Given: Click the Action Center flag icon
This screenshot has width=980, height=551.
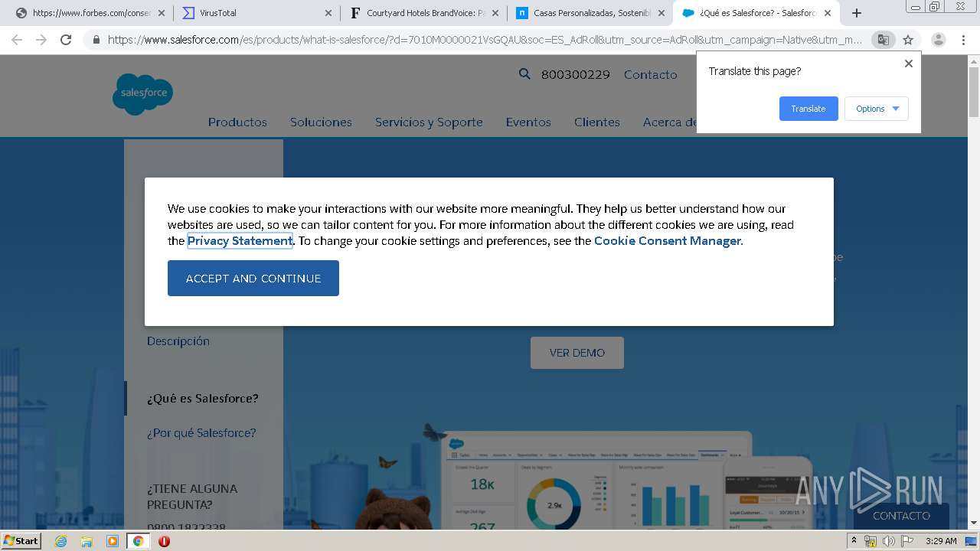Looking at the screenshot, I should point(906,541).
